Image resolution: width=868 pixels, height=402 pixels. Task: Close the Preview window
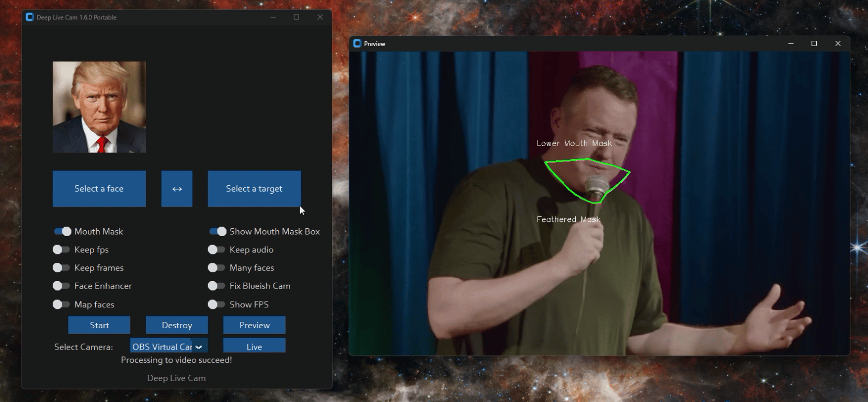838,43
